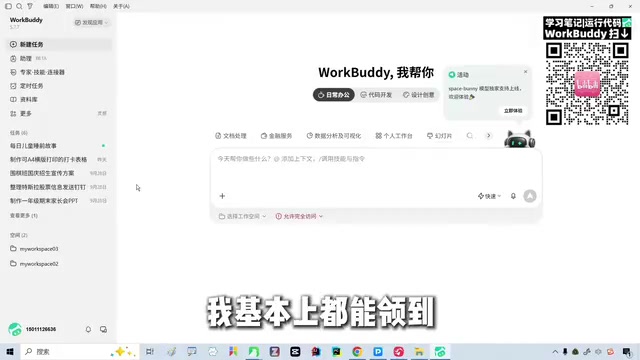Send prompt with arrow button
This screenshot has width=640, height=360.
pos(530,196)
